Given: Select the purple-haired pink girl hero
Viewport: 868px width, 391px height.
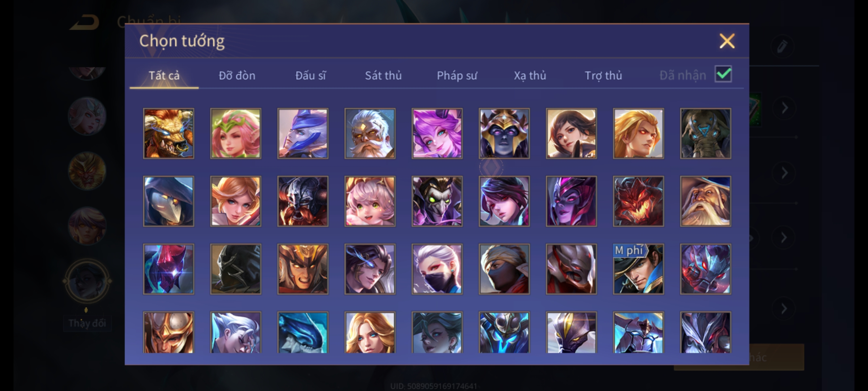Looking at the screenshot, I should tap(437, 134).
